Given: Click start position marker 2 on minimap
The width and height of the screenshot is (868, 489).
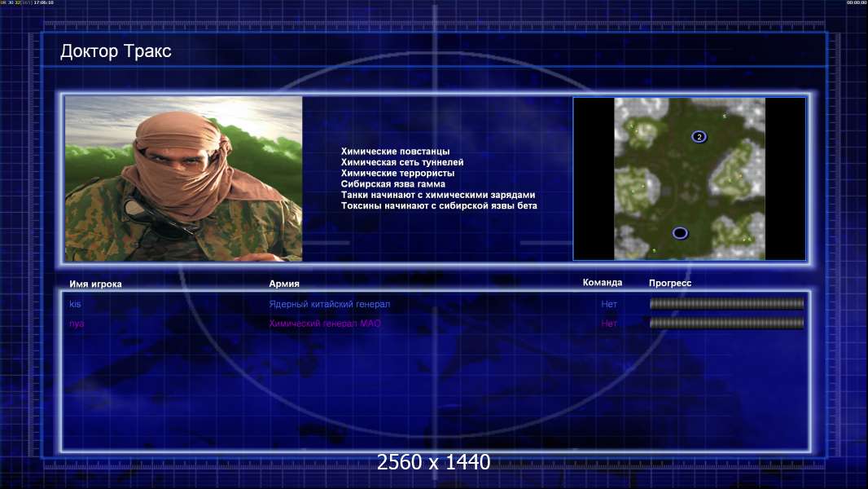Looking at the screenshot, I should [699, 137].
